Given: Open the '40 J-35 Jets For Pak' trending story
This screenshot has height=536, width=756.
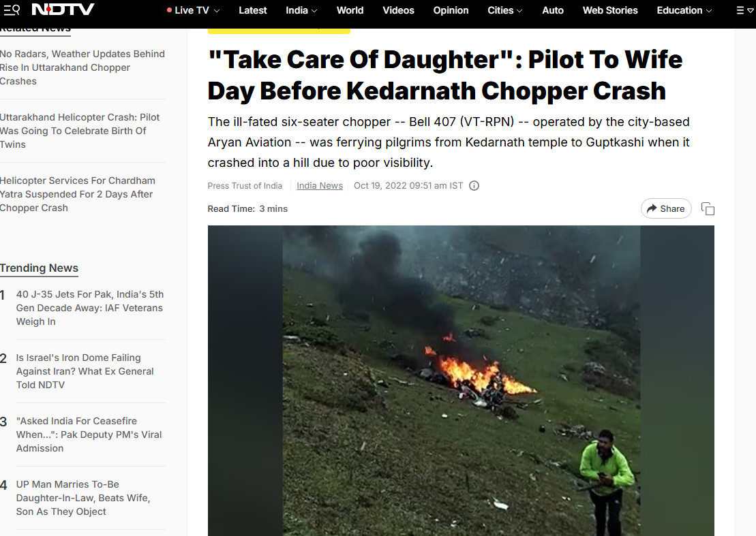Looking at the screenshot, I should coord(90,308).
